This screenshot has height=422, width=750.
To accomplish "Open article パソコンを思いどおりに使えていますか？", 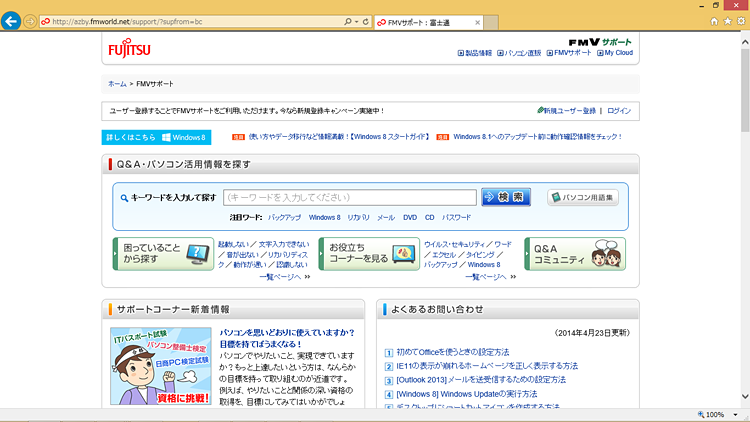I will (287, 338).
